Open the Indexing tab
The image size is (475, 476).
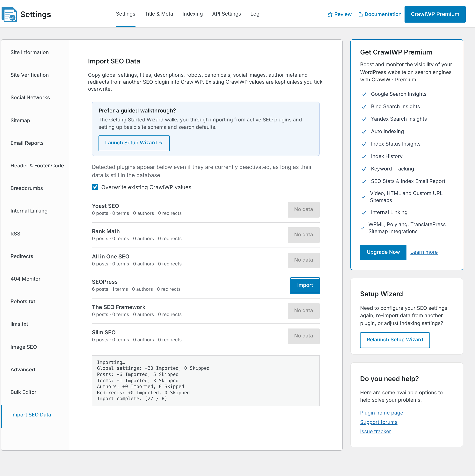193,14
